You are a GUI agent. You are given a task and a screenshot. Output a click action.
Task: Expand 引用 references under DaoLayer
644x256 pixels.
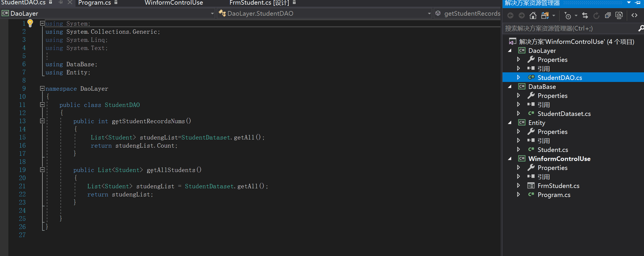519,68
